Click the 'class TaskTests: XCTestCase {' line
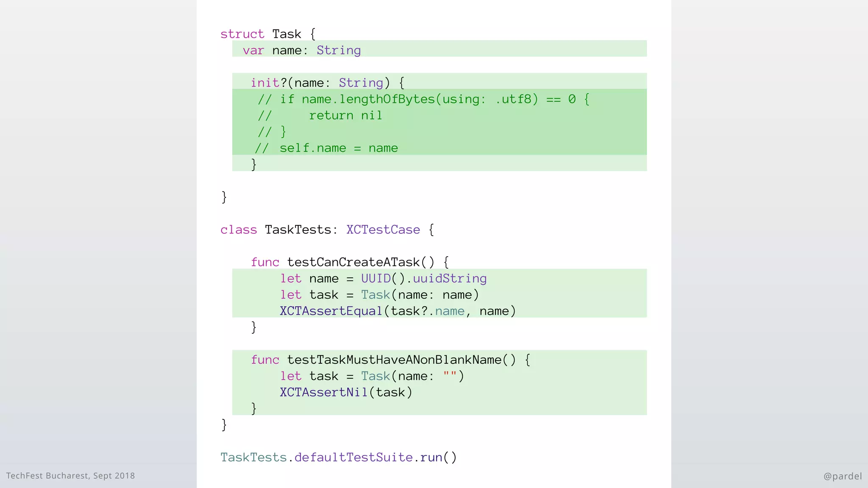Viewport: 868px width, 488px height. coord(327,230)
